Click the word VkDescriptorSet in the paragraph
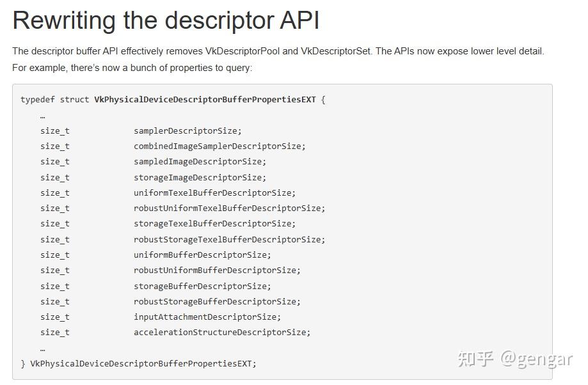The height and width of the screenshot is (385, 588). pos(337,51)
